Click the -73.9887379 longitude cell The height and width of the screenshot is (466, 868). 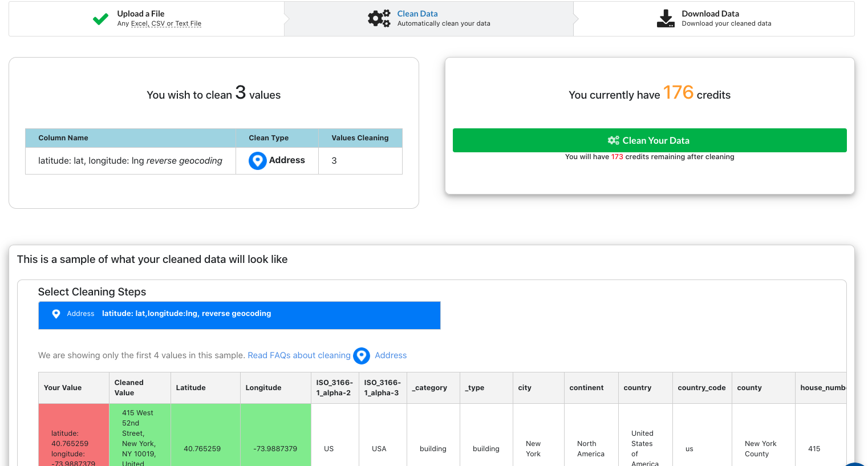[x=275, y=435]
